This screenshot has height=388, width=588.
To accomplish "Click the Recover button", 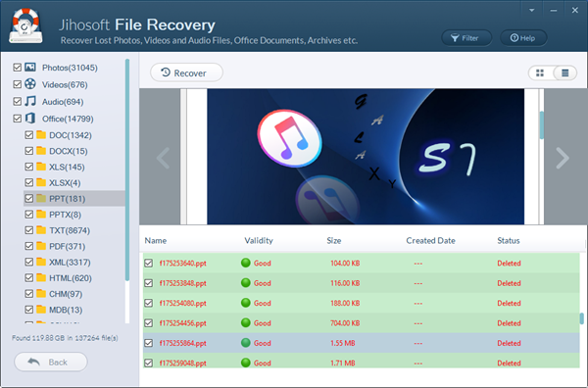I will click(186, 73).
